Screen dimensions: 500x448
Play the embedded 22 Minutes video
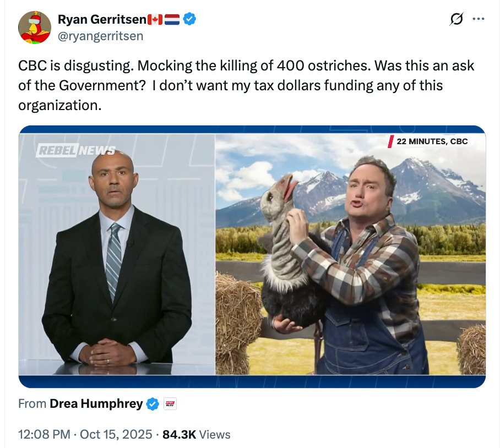252,256
